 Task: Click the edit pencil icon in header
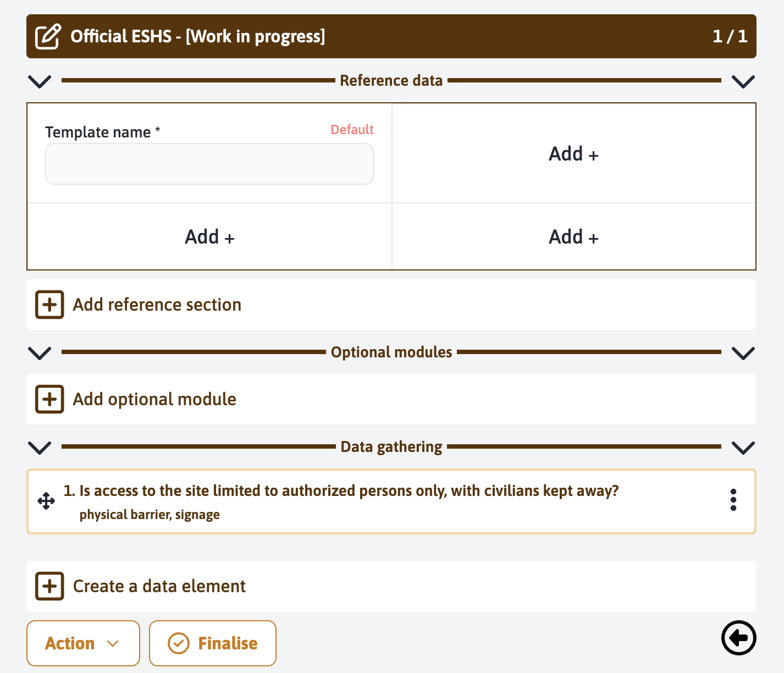coord(48,36)
